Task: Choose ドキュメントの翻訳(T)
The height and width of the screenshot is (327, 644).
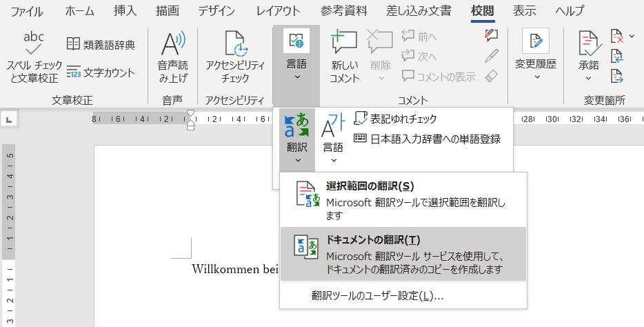Action: point(403,254)
